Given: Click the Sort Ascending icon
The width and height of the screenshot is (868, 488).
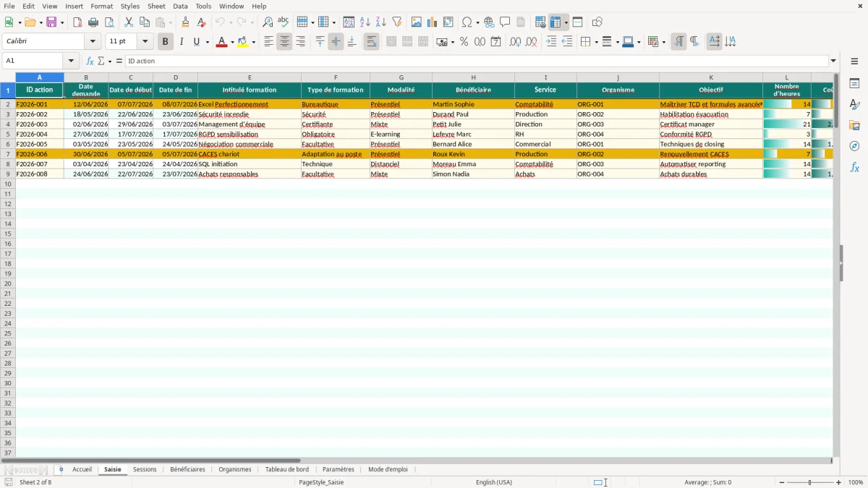Looking at the screenshot, I should [x=365, y=22].
